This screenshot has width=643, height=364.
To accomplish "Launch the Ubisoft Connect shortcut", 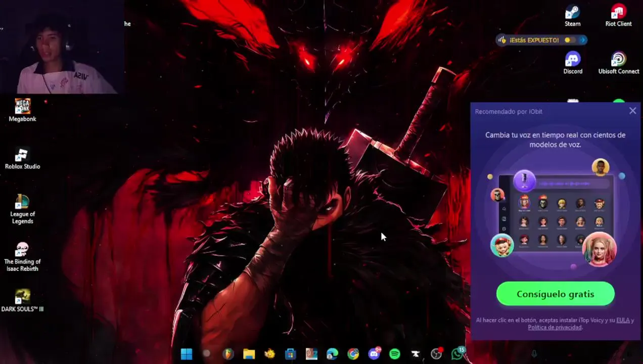I will (x=618, y=63).
